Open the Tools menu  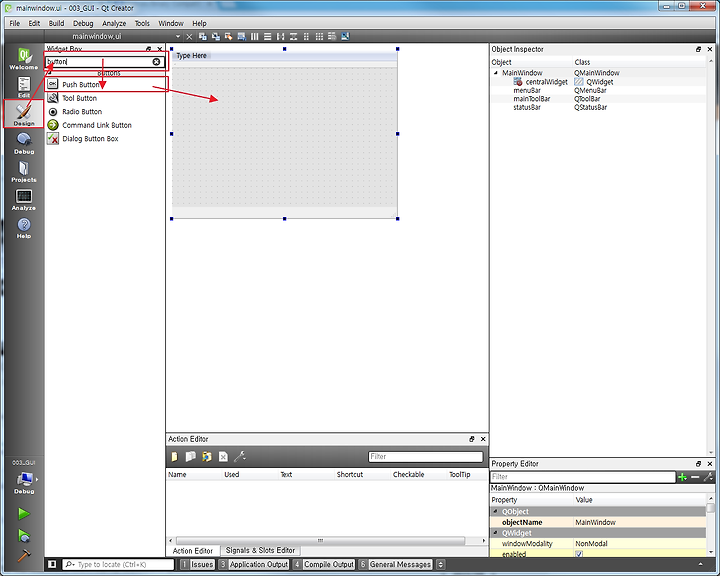[x=142, y=23]
